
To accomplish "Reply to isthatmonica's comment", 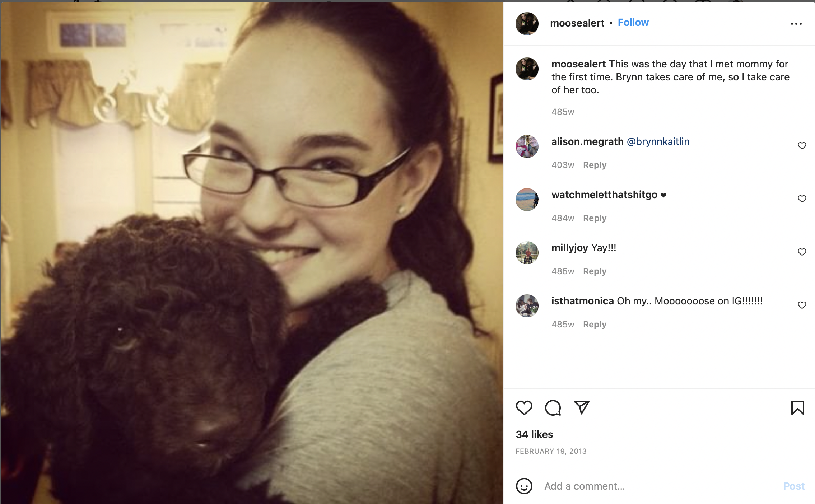I will pos(595,325).
